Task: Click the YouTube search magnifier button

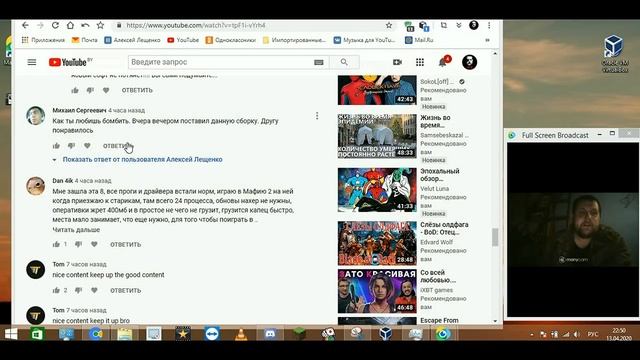Action: (344, 62)
